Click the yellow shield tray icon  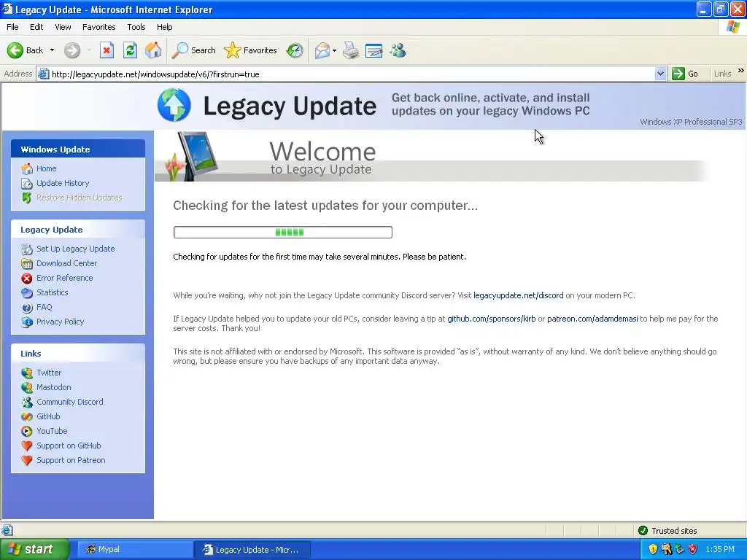click(x=653, y=550)
